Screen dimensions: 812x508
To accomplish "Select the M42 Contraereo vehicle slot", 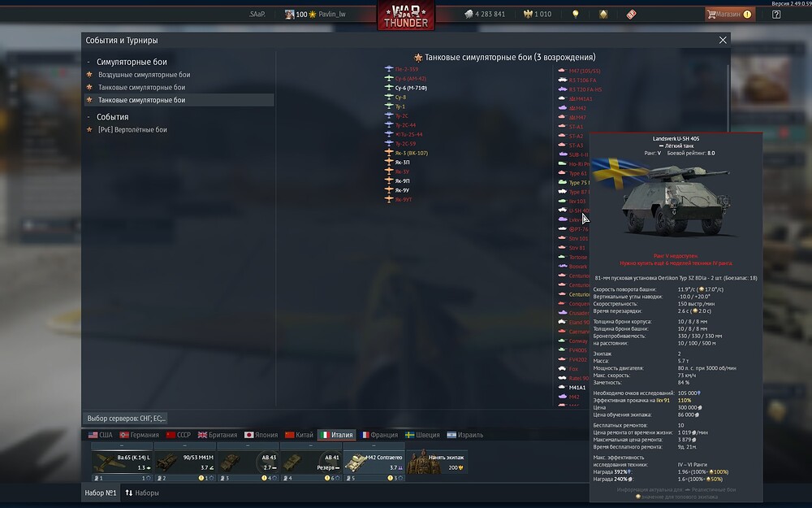I will pyautogui.click(x=374, y=462).
